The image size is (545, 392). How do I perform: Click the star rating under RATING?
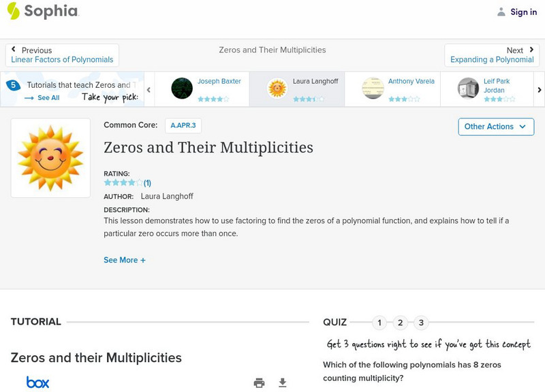[123, 182]
